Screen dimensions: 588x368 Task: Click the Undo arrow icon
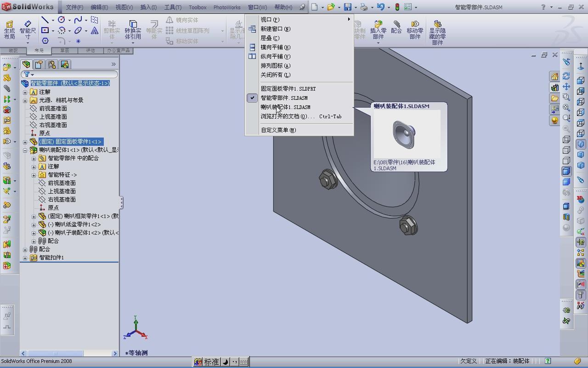[380, 7]
